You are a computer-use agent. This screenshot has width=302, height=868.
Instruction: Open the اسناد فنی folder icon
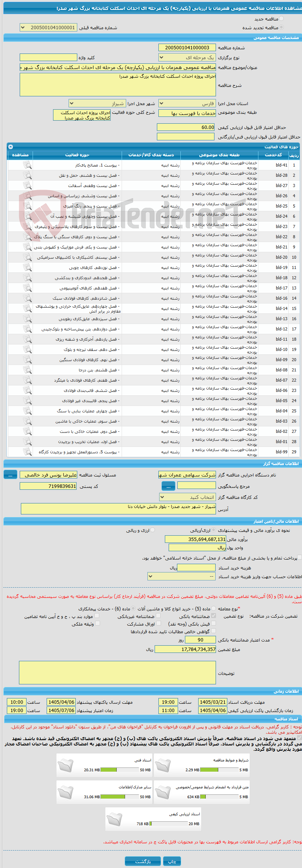(x=66, y=765)
